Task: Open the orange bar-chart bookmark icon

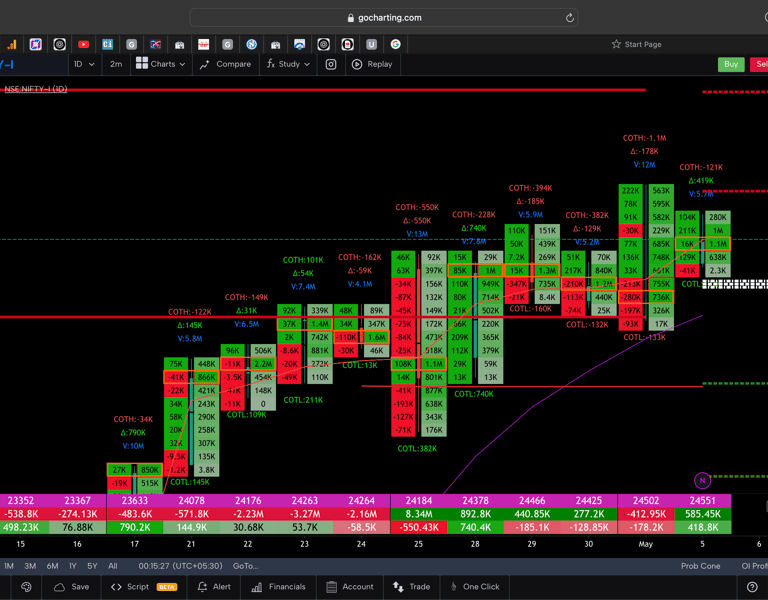Action: click(11, 45)
